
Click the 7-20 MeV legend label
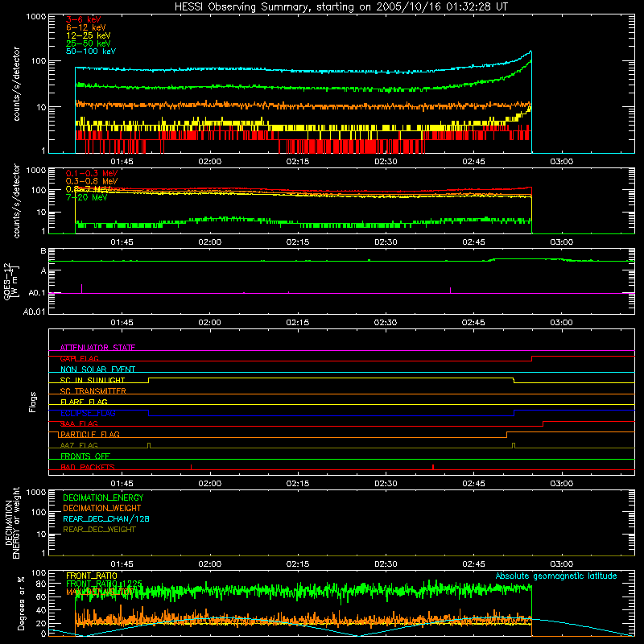(x=86, y=197)
